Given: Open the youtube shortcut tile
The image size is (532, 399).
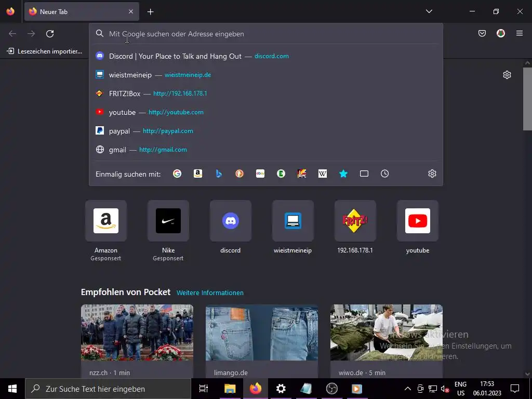Looking at the screenshot, I should [x=418, y=221].
